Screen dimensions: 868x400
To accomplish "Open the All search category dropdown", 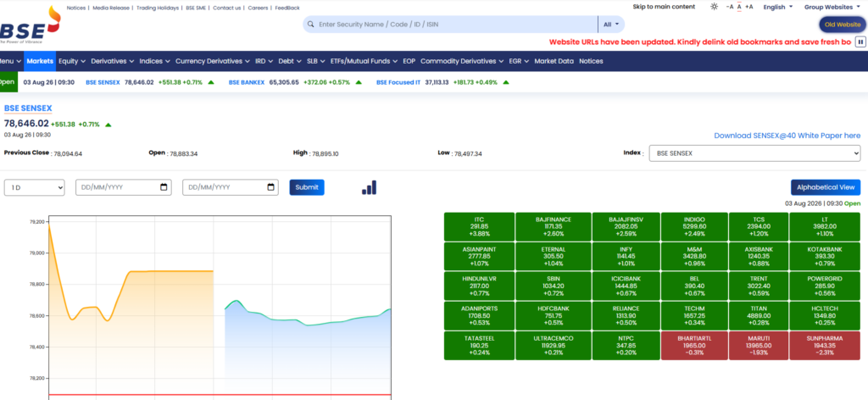I will coord(611,25).
